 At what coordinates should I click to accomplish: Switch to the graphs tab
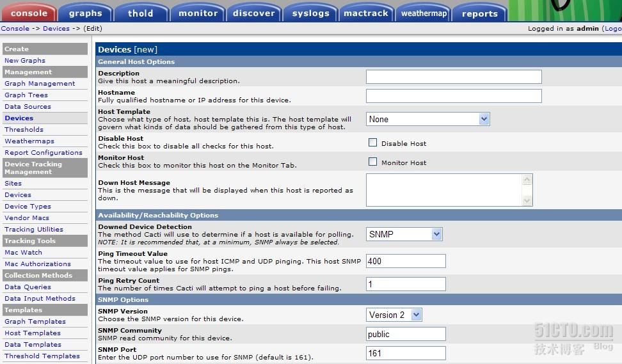85,13
